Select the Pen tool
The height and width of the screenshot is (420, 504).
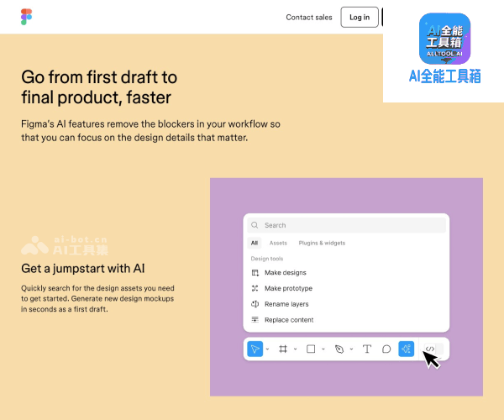[x=339, y=349]
